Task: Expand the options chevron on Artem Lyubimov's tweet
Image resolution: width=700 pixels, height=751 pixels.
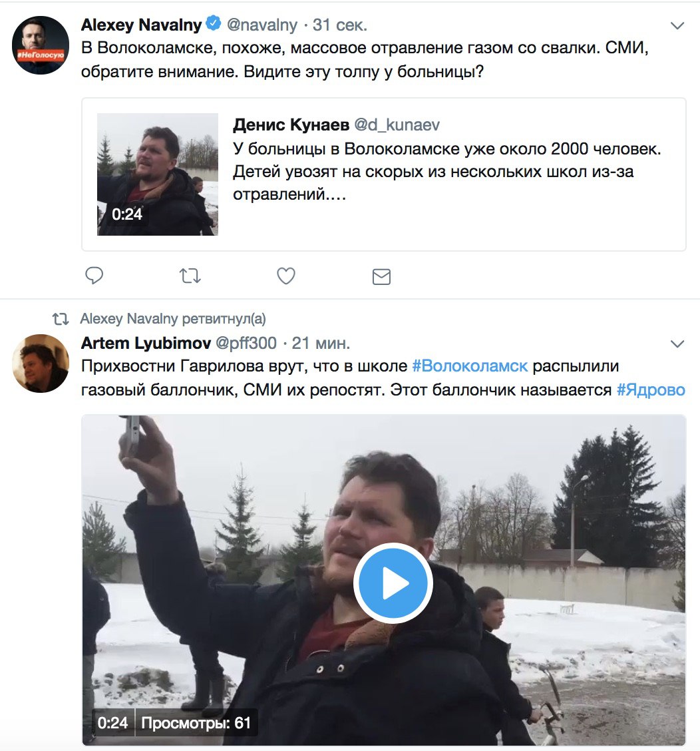Action: pyautogui.click(x=677, y=344)
